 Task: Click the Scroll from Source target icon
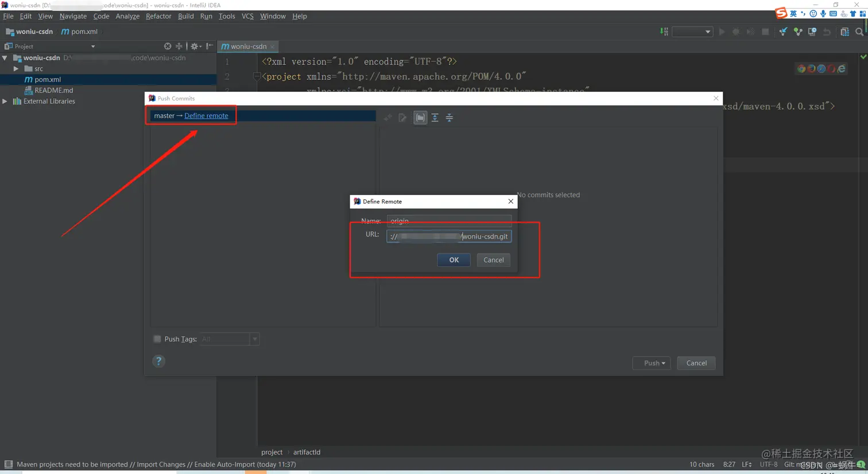[168, 46]
